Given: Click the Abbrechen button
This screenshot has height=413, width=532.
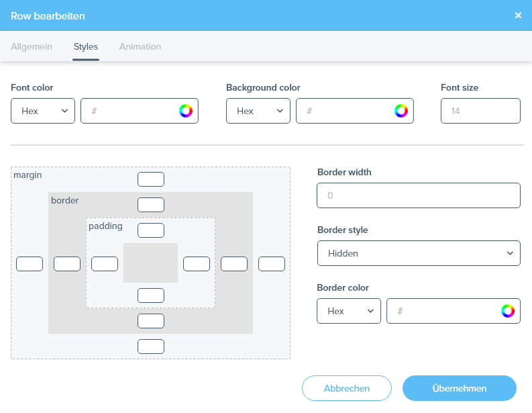Looking at the screenshot, I should pyautogui.click(x=346, y=388).
